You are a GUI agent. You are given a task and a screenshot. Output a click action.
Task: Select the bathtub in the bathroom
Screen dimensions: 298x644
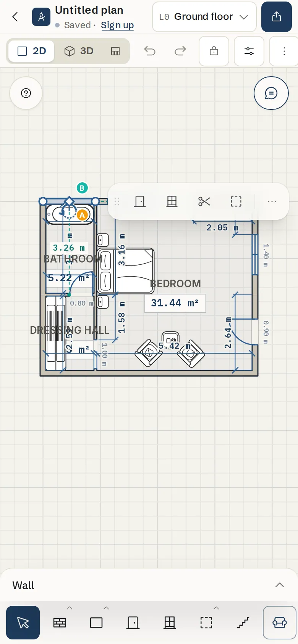pyautogui.click(x=70, y=214)
